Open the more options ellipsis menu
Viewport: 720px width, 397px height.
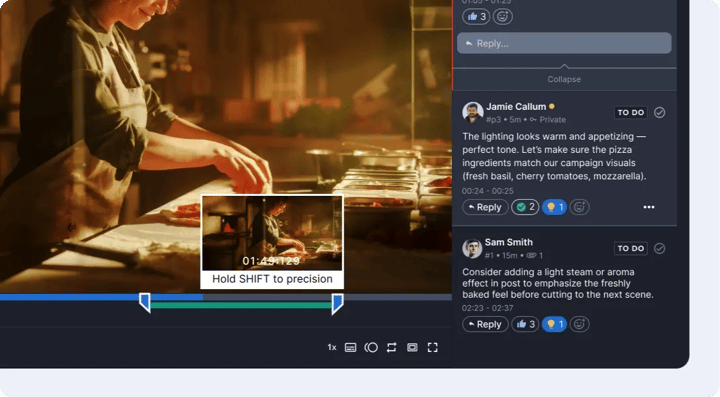click(x=649, y=207)
